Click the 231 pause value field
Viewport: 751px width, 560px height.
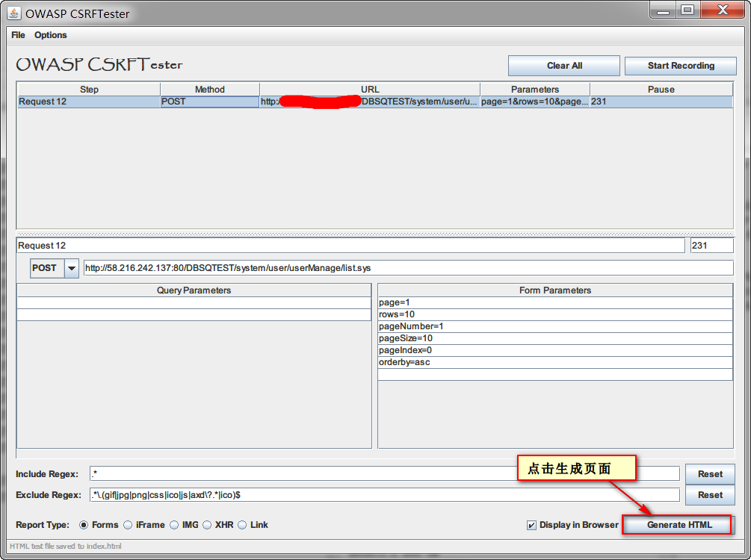tap(711, 246)
